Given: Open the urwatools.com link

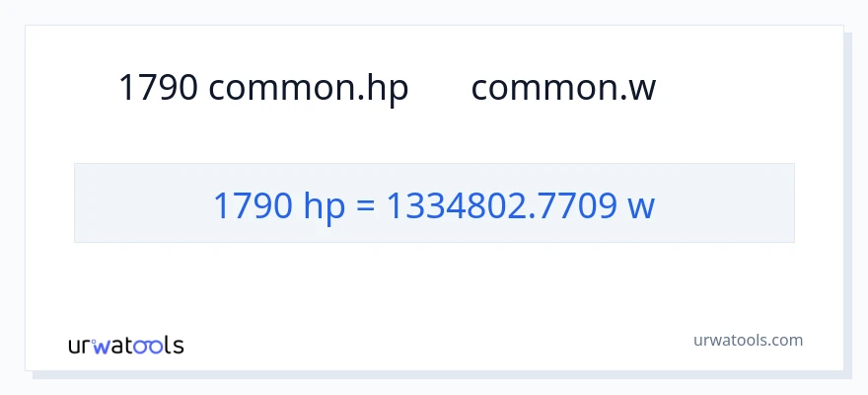Looking at the screenshot, I should (747, 340).
